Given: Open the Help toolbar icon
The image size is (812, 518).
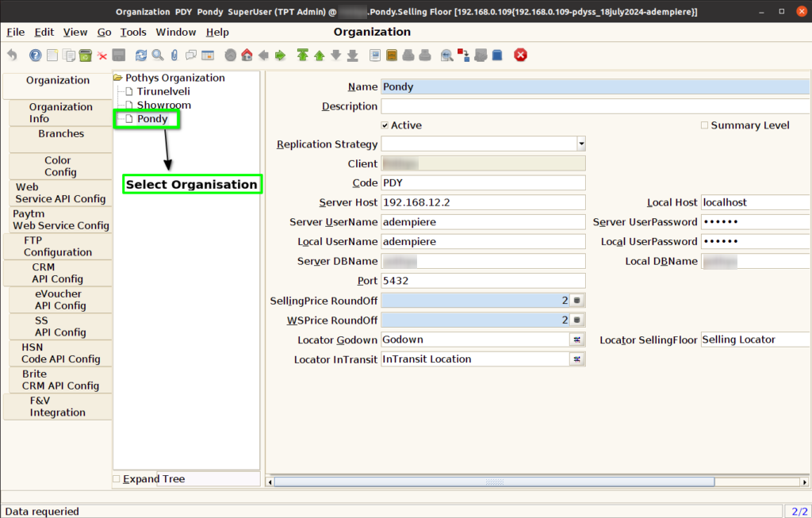Looking at the screenshot, I should tap(35, 55).
